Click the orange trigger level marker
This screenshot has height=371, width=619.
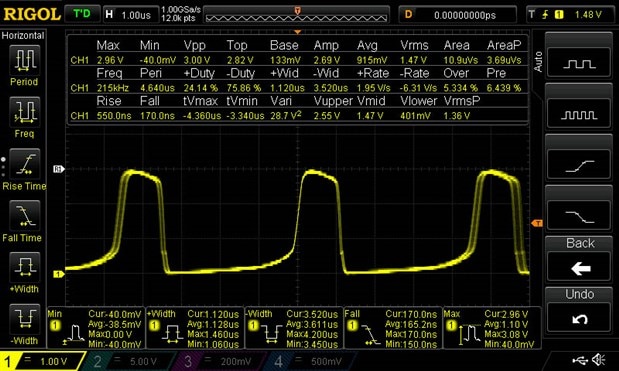[x=537, y=223]
